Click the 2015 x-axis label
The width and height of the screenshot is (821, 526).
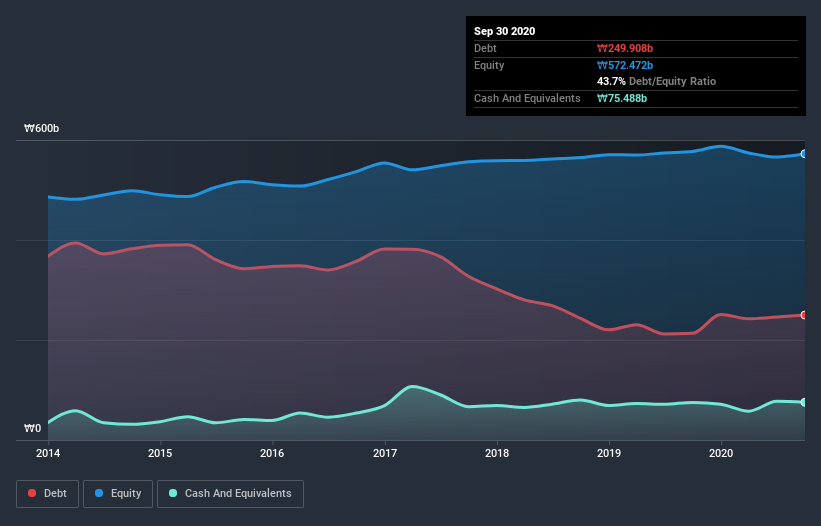[160, 453]
